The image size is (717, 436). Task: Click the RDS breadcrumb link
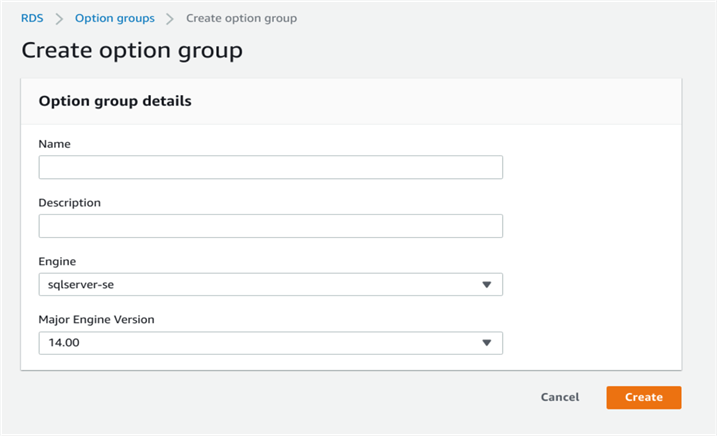point(32,18)
